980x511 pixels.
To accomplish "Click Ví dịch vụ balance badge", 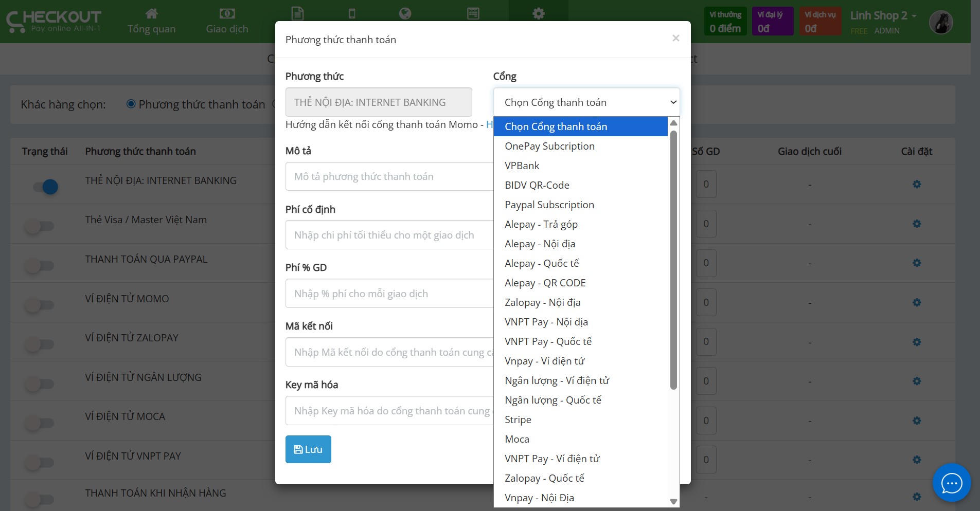I will click(820, 22).
